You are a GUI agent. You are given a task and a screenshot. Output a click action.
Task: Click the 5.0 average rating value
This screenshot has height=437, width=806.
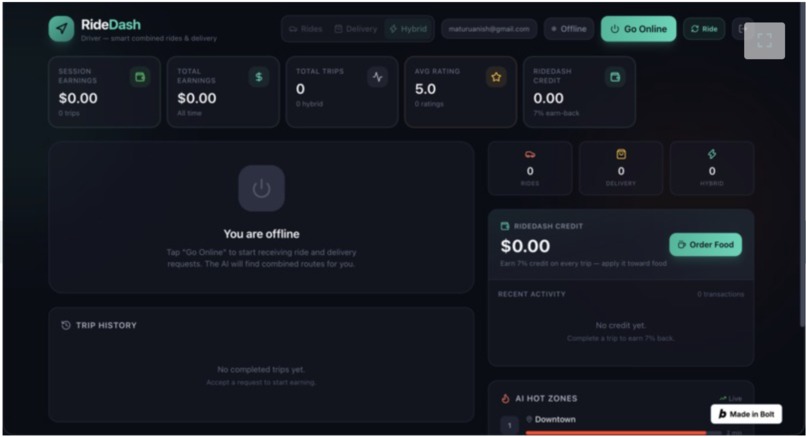coord(426,89)
